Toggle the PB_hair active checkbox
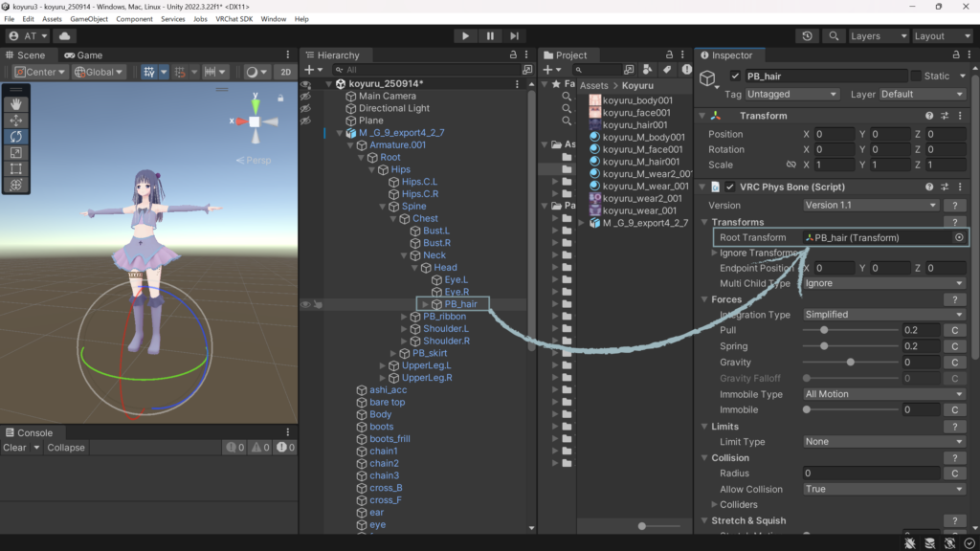Viewport: 980px width, 551px height. [735, 76]
